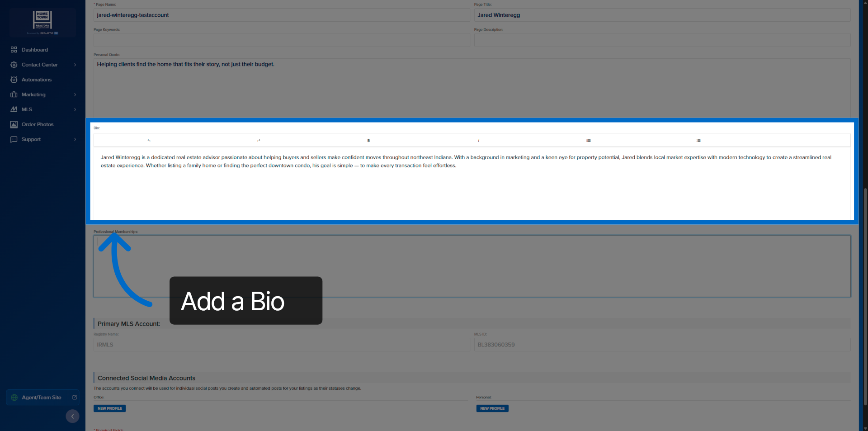Collapse the sidebar with the round arrow button
This screenshot has width=868, height=431.
[72, 416]
